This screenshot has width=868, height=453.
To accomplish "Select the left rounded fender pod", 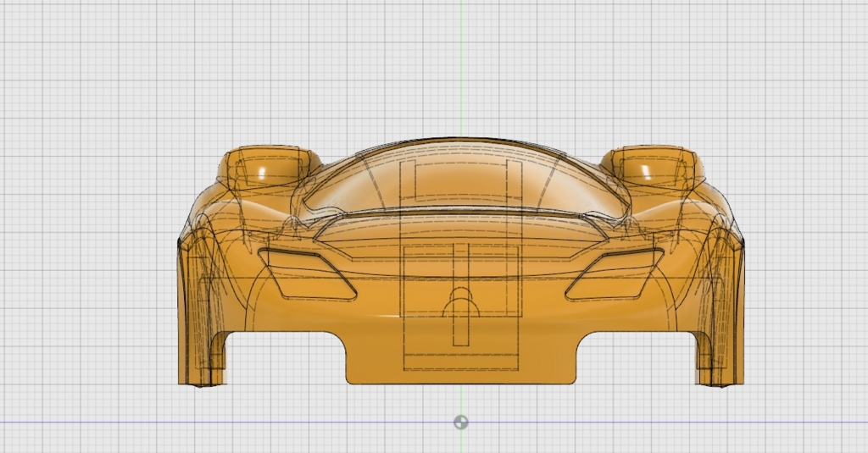I will tap(269, 167).
